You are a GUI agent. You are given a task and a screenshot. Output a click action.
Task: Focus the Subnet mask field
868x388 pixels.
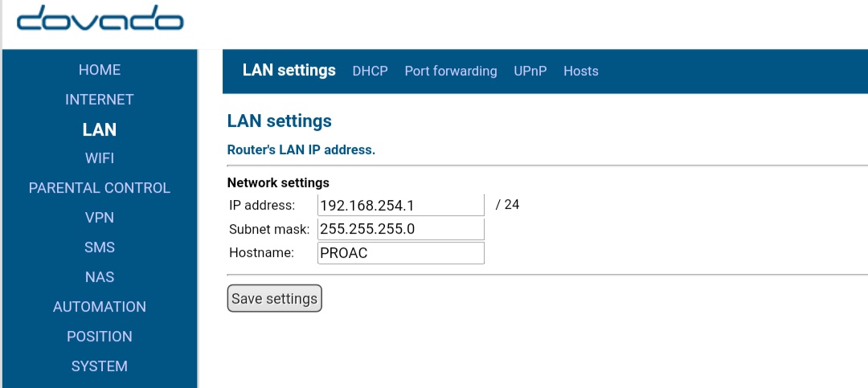tap(401, 229)
